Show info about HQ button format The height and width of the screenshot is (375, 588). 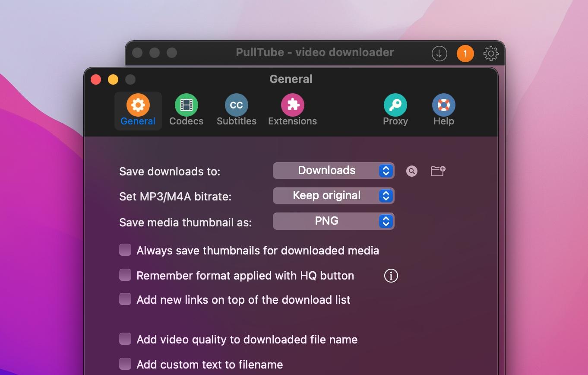391,275
